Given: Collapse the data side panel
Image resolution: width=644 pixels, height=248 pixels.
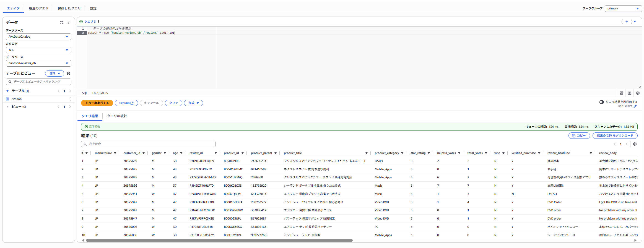Looking at the screenshot, I should click(x=69, y=23).
